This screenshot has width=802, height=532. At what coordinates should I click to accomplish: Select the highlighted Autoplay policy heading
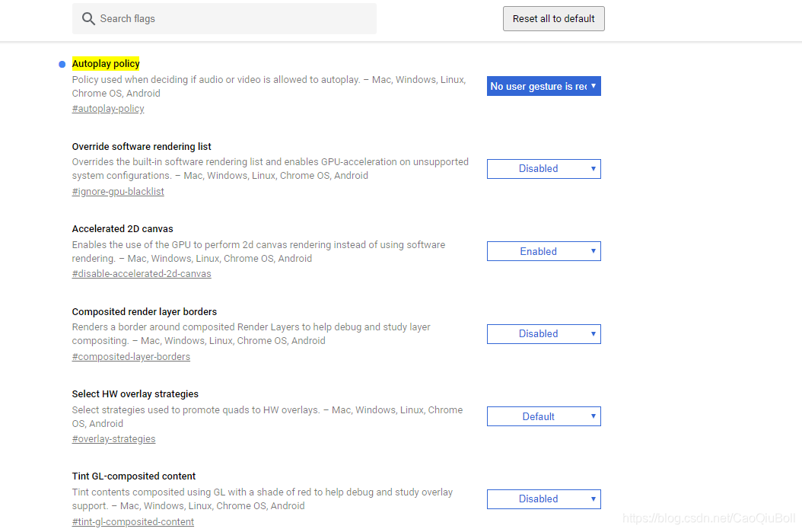(x=106, y=64)
